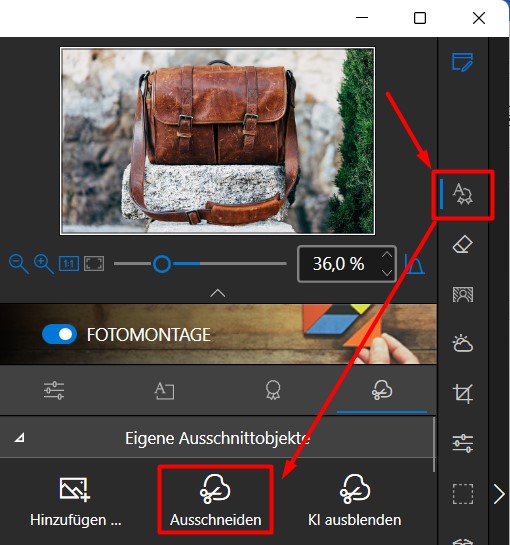The width and height of the screenshot is (510, 545).
Task: Click the Ausschneiden button
Action: (x=216, y=500)
